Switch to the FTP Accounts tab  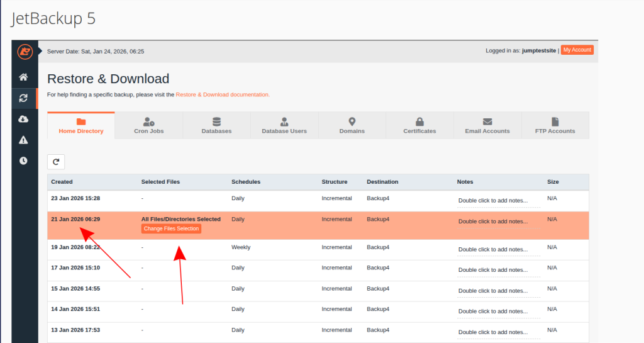pyautogui.click(x=555, y=125)
